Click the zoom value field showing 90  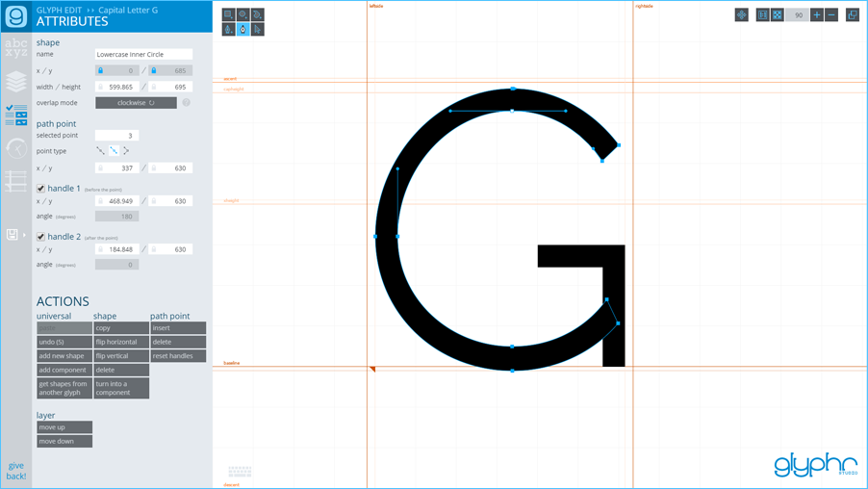797,15
